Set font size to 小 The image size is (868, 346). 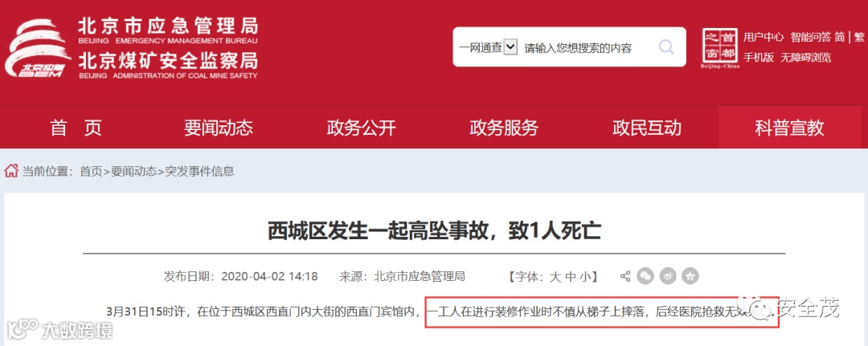(x=585, y=276)
